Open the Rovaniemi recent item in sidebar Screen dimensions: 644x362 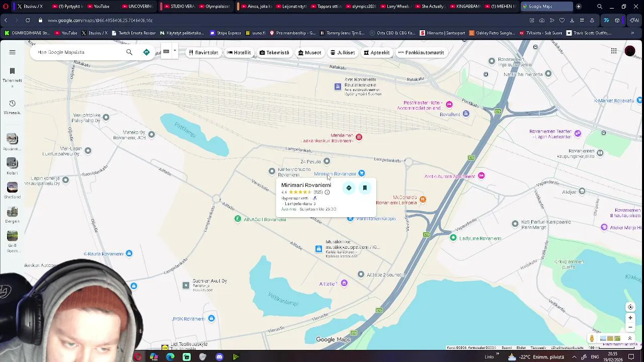coord(13,142)
